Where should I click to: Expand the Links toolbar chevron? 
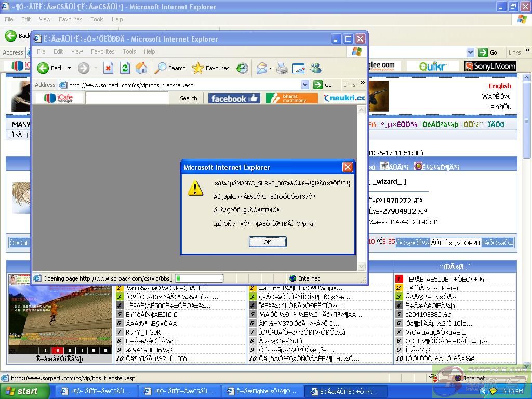(362, 83)
